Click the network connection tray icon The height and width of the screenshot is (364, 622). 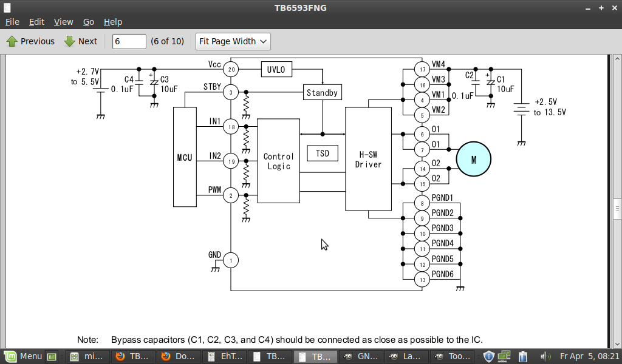point(504,357)
